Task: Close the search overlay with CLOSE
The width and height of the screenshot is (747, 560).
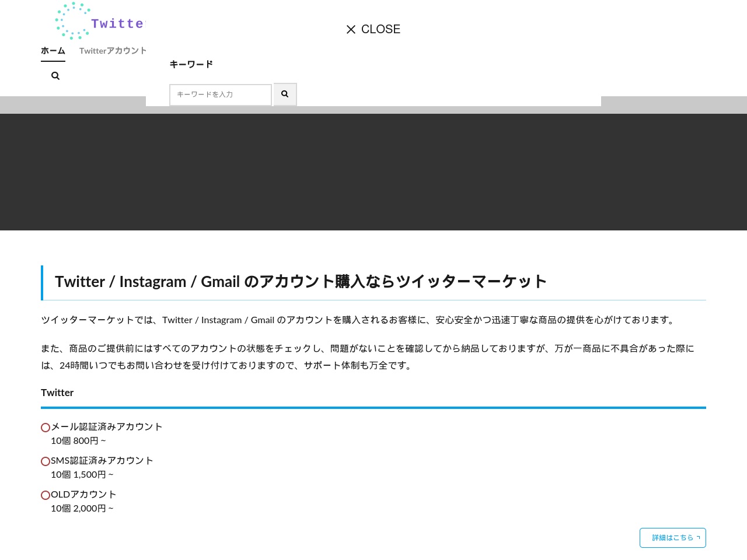Action: (373, 29)
